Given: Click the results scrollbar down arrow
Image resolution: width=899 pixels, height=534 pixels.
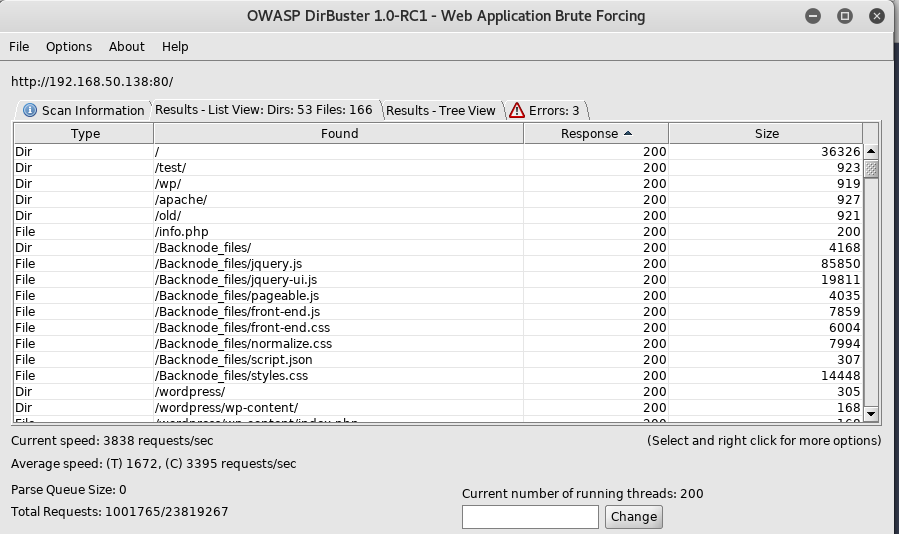Looking at the screenshot, I should [871, 414].
